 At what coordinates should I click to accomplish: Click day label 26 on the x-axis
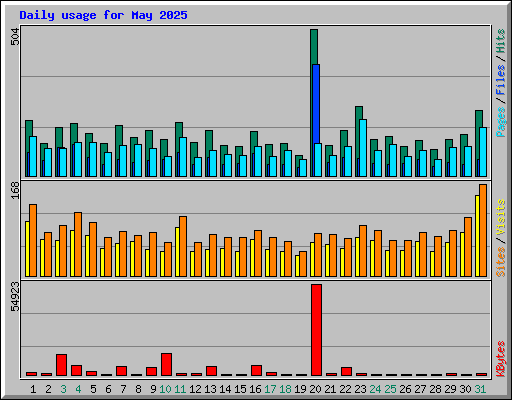click(405, 389)
